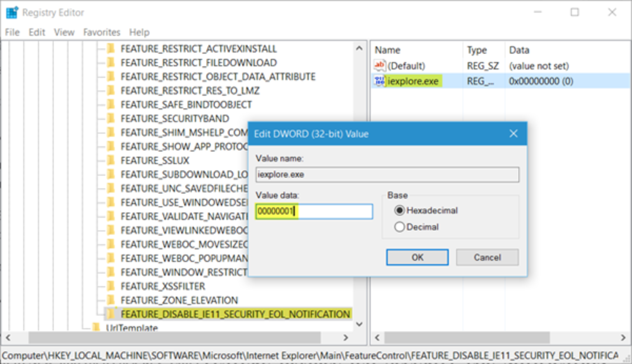The image size is (632, 364).
Task: Click folder icon of FEATURE_WINDOW_RESTRICT
Action: pyautogui.click(x=111, y=272)
